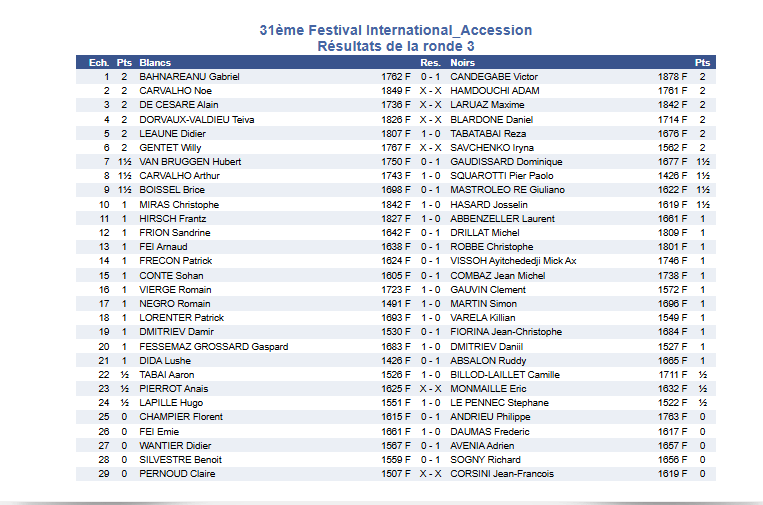Click the player FRION Sandrine

pos(175,233)
